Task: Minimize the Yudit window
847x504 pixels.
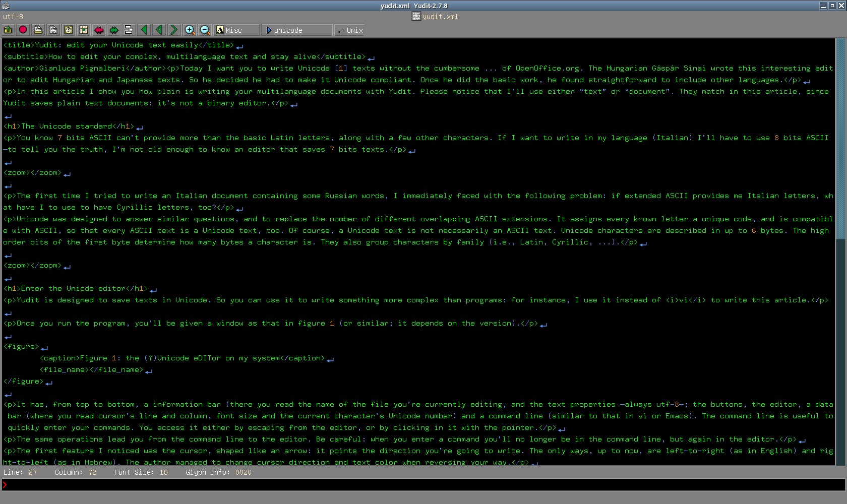Action: click(823, 6)
